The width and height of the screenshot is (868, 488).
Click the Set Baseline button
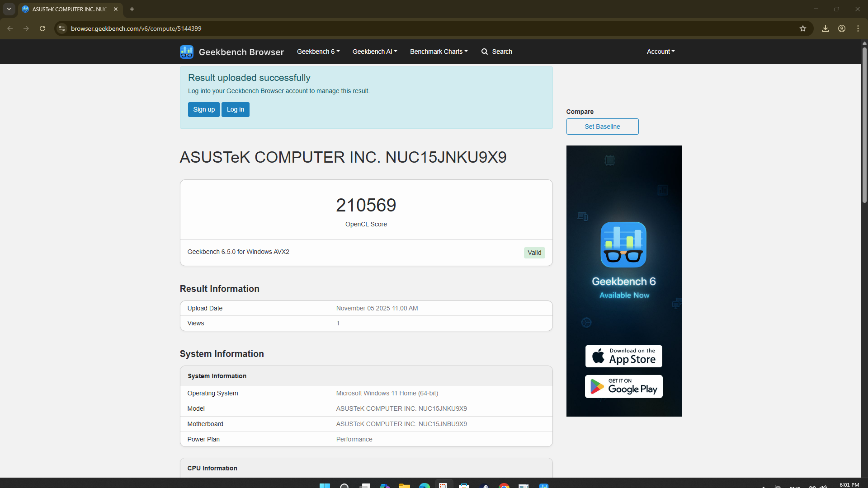point(602,127)
